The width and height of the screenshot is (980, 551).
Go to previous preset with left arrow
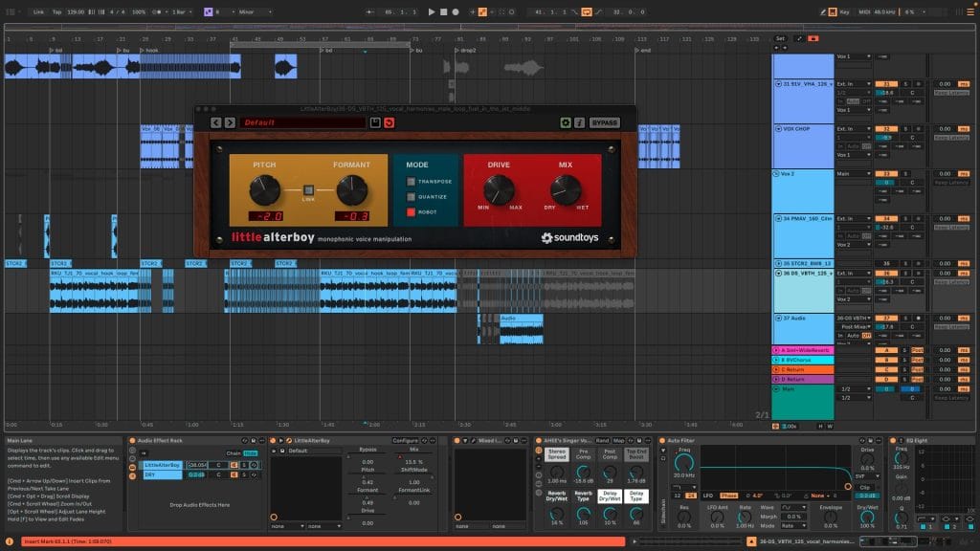(215, 122)
